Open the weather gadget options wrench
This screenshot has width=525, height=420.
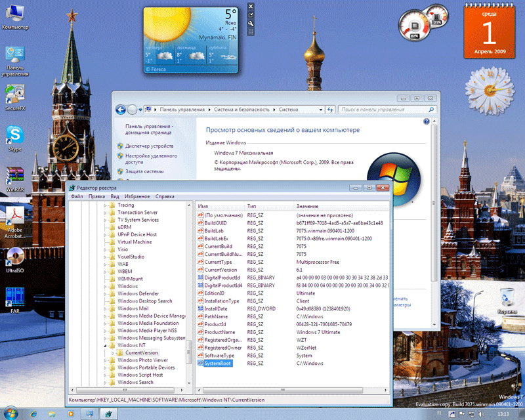251,24
